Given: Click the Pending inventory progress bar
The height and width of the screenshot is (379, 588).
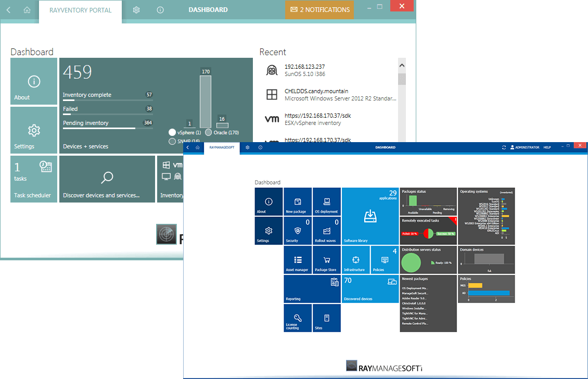Looking at the screenshot, I should pyautogui.click(x=108, y=129).
